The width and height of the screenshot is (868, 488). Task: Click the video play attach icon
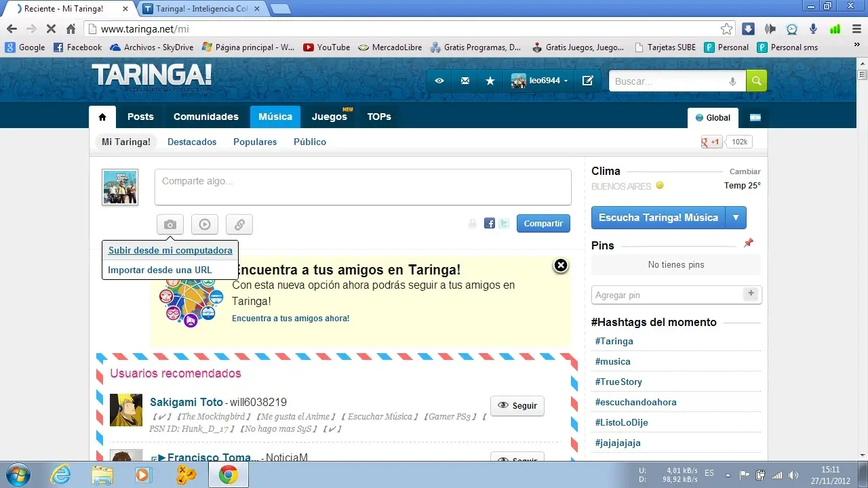(205, 224)
